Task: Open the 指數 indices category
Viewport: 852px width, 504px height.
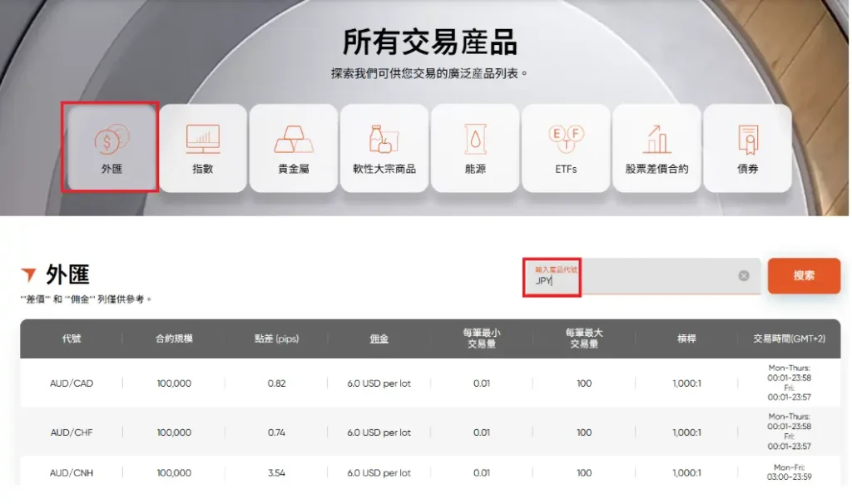Action: point(203,148)
